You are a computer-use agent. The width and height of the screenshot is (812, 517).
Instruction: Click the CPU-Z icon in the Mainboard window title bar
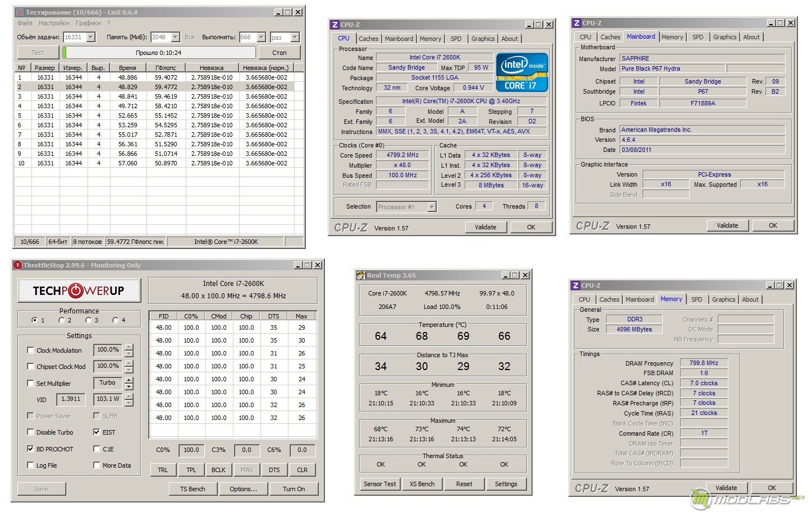[576, 23]
